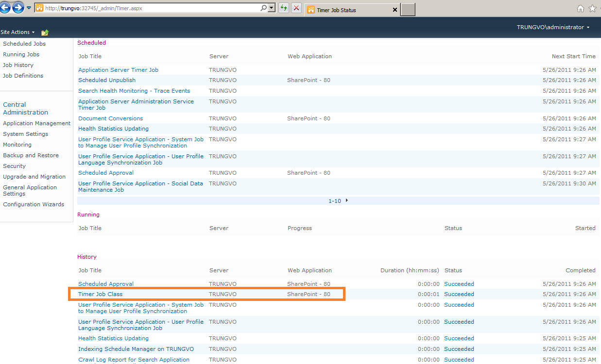The width and height of the screenshot is (601, 364).
Task: Click the Navigate Up folder icon beside Site Actions
Action: tap(45, 32)
